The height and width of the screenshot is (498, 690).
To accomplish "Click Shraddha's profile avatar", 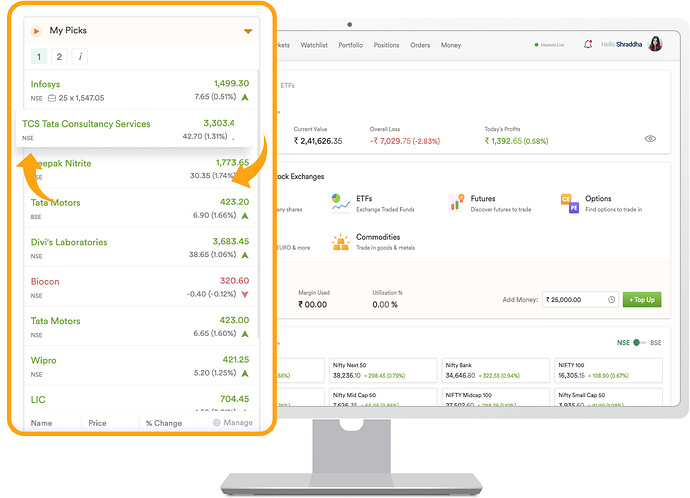I will [655, 44].
